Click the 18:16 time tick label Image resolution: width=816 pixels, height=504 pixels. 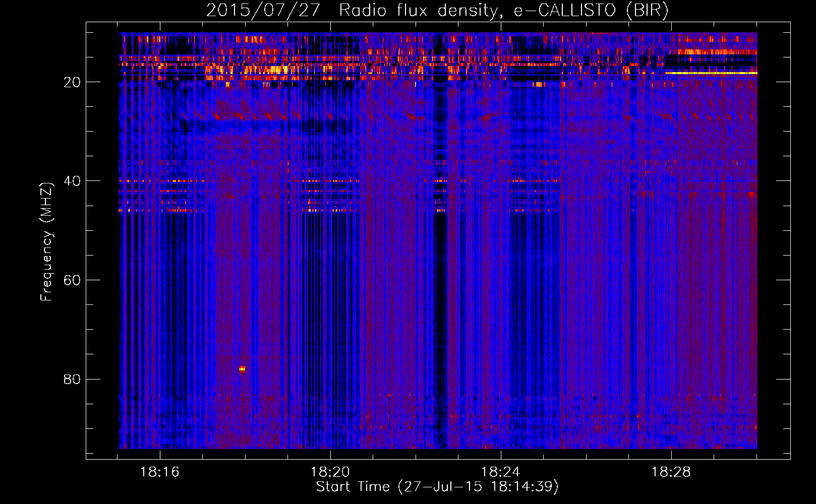pos(160,472)
